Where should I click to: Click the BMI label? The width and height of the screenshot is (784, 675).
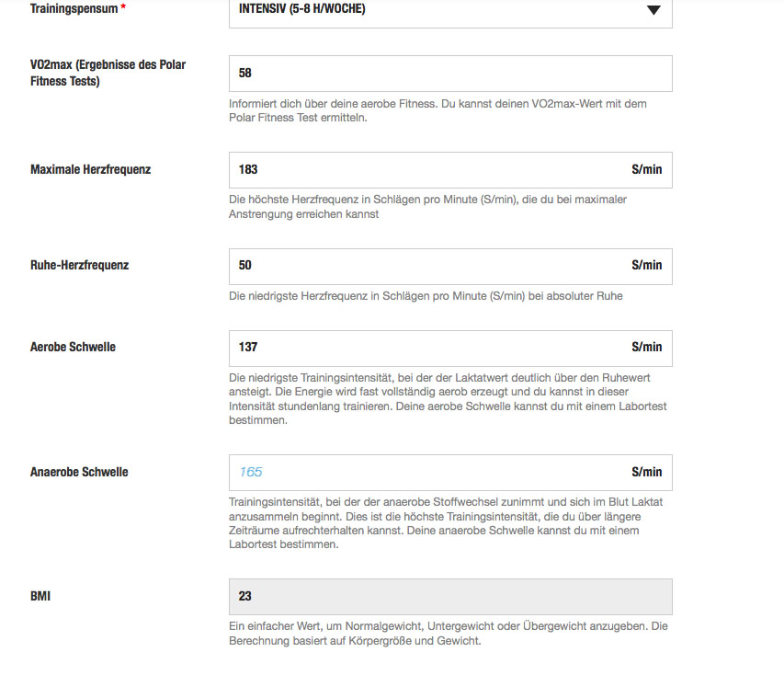pos(40,597)
